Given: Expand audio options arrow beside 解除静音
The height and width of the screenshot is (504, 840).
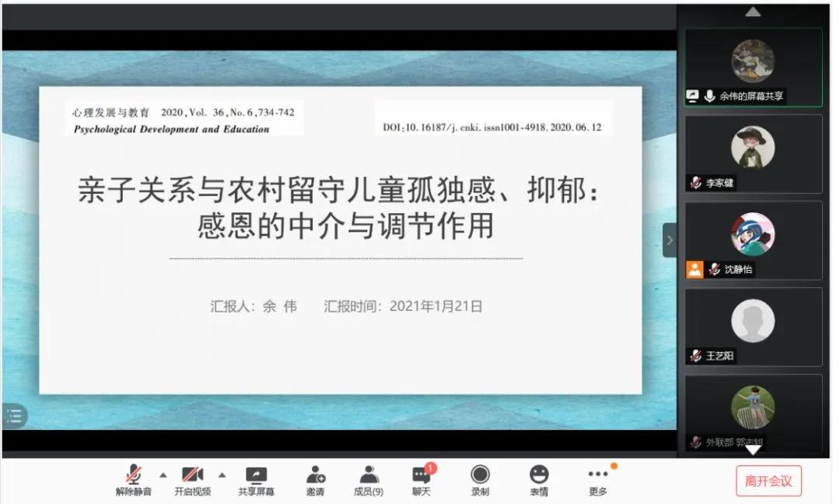Looking at the screenshot, I should pos(163,475).
